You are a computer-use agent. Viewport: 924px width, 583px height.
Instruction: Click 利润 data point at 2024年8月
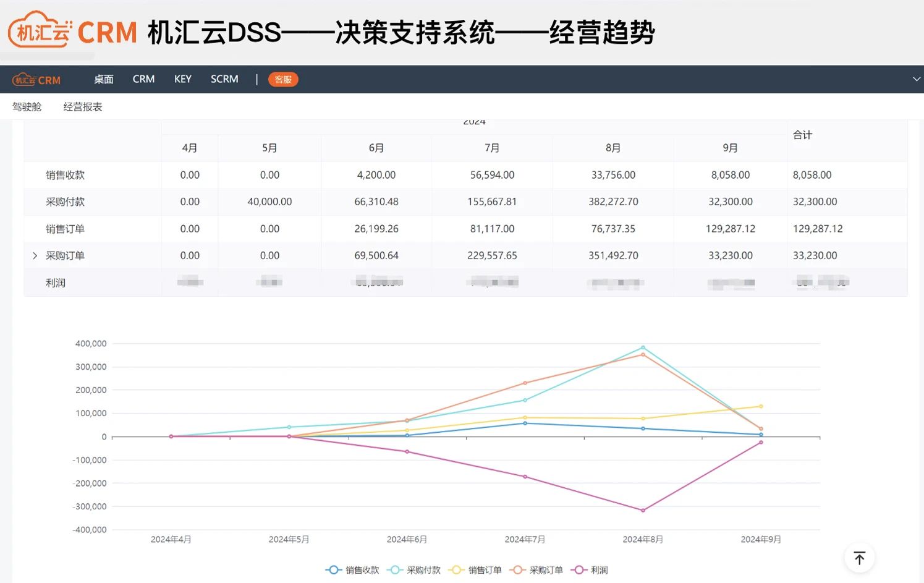pyautogui.click(x=643, y=511)
